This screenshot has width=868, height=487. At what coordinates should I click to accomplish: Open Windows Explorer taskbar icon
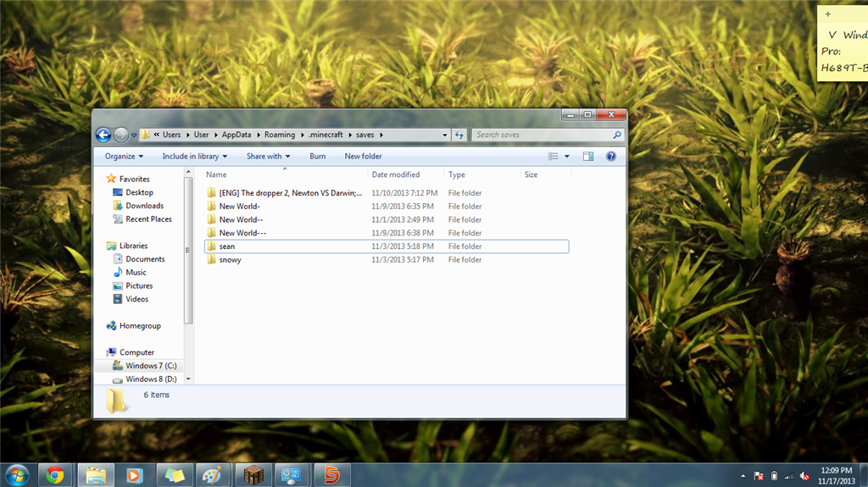coord(95,475)
